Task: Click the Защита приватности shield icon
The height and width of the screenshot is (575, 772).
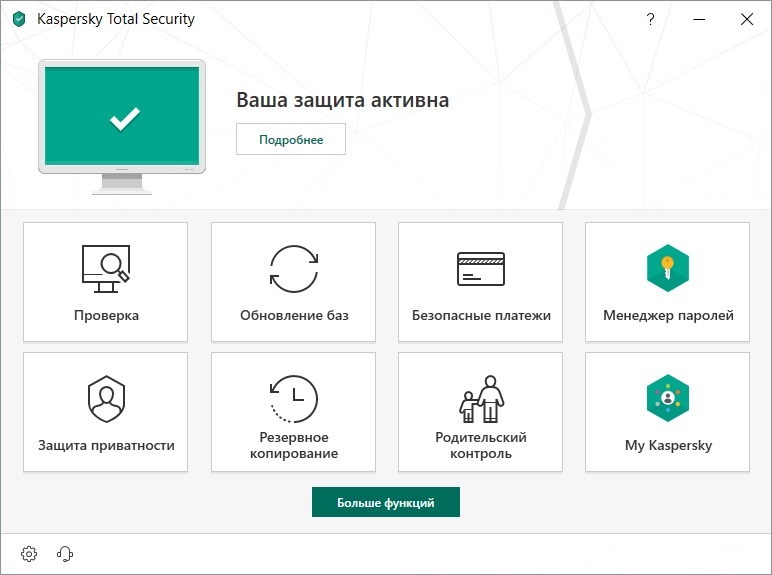Action: 105,399
